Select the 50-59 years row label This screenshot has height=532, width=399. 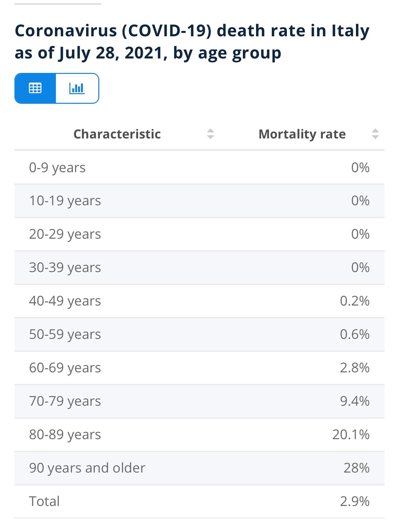(65, 335)
